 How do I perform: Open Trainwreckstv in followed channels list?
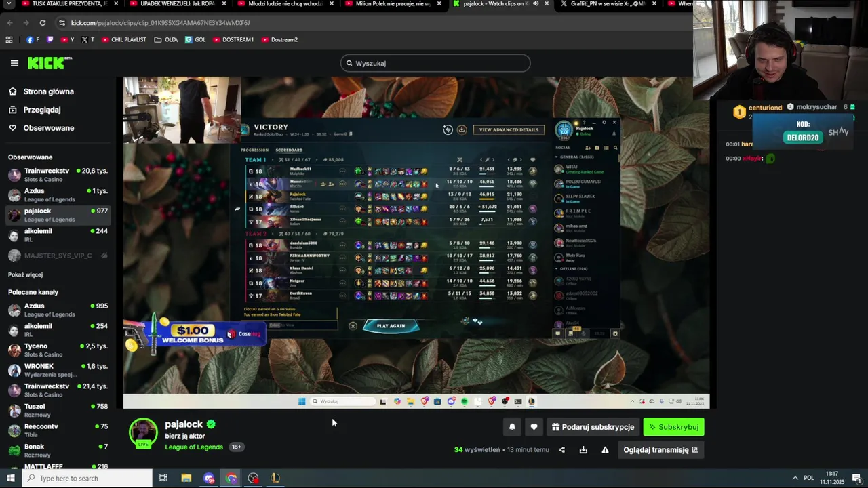coord(58,174)
